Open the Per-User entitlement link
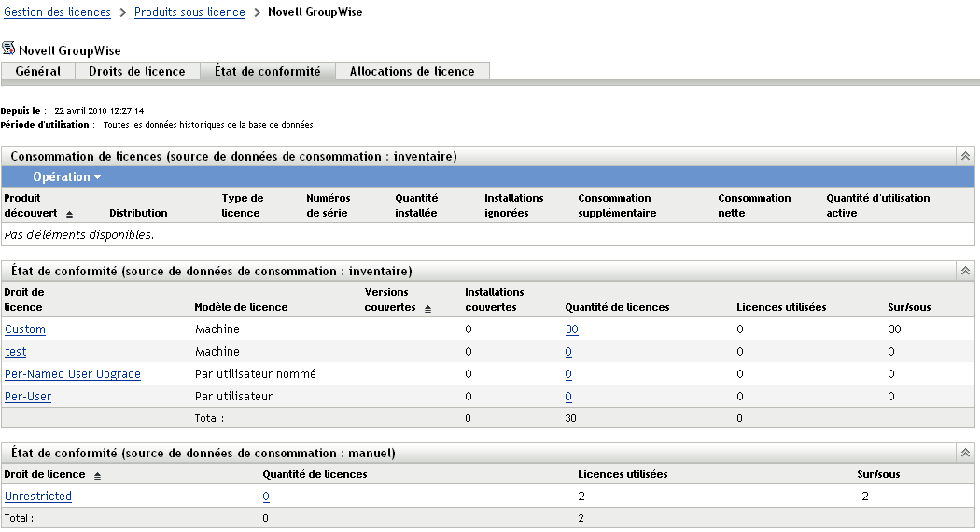Image resolution: width=980 pixels, height=532 pixels. (x=28, y=397)
